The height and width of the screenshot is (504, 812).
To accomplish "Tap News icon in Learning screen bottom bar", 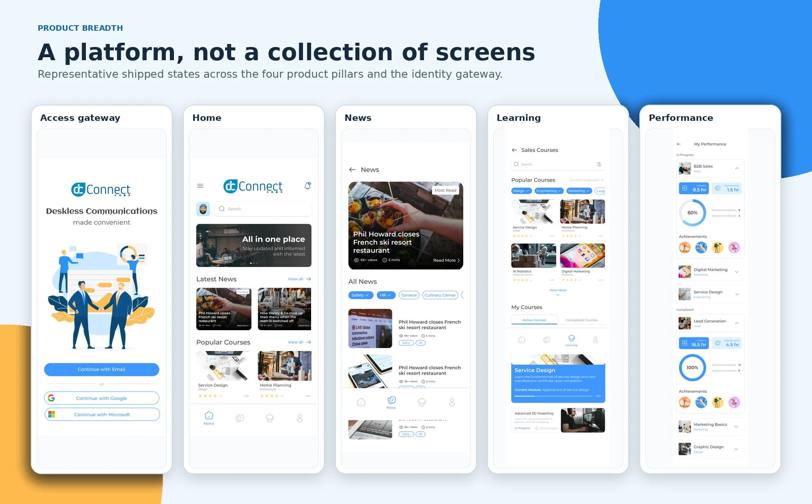I will tap(547, 340).
